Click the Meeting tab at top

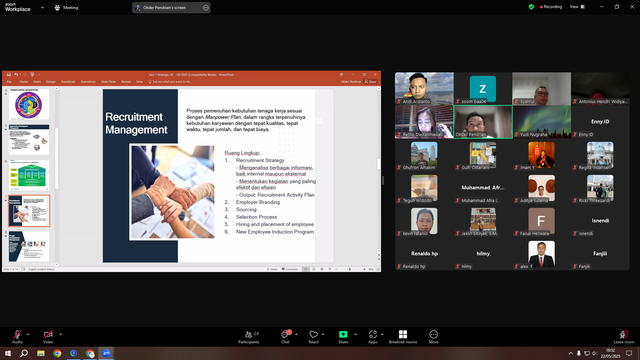(x=66, y=7)
